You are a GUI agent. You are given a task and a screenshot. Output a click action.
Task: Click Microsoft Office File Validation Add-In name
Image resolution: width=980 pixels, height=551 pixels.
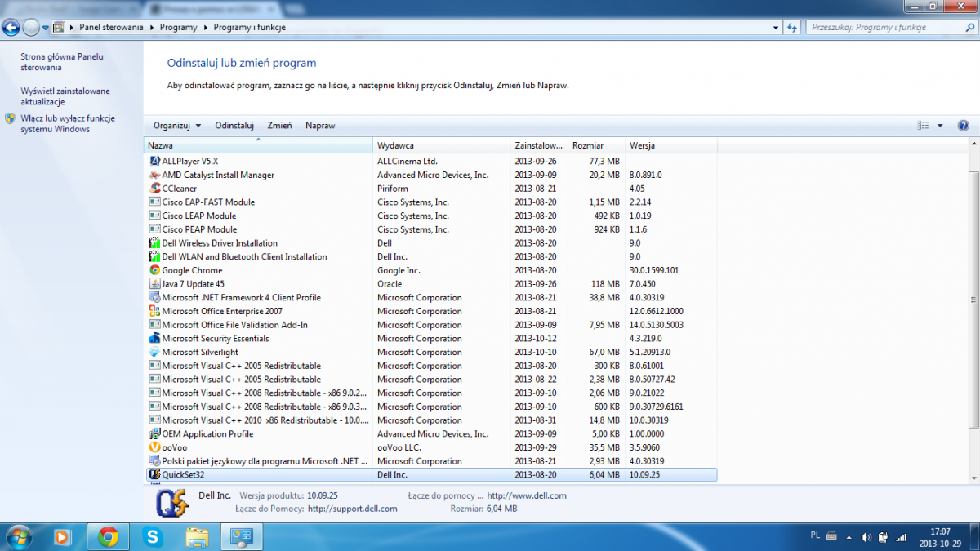(x=235, y=325)
